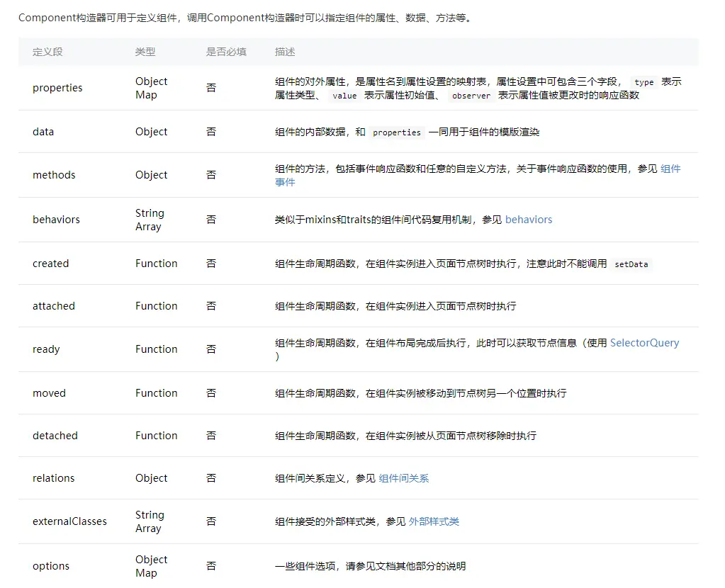Viewport: 725px width, 588px height.
Task: Select the 是否必填 column header
Action: 226,52
